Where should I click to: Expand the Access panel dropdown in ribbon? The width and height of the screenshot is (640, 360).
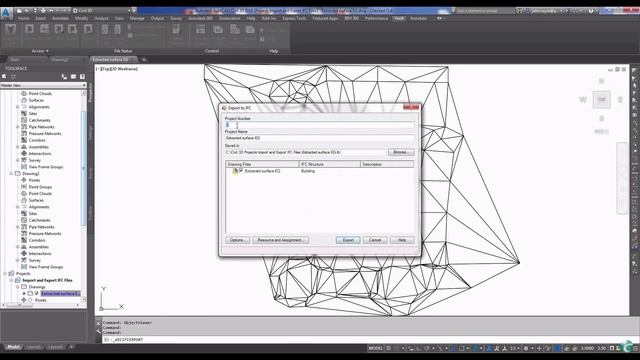(40, 51)
